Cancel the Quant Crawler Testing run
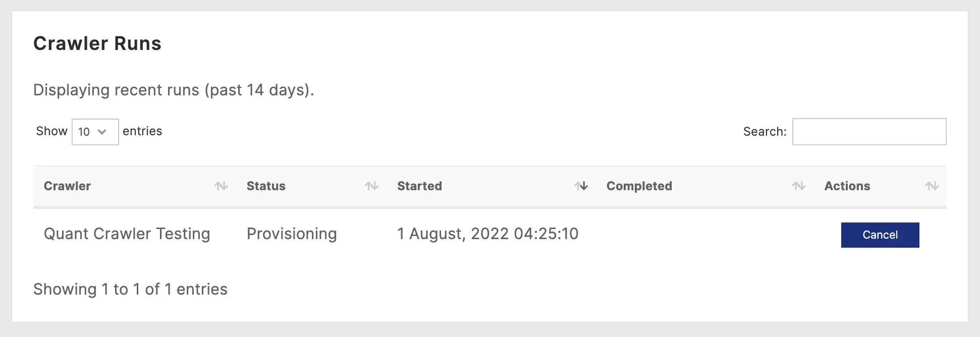Screen dimensions: 980x337 pos(880,235)
